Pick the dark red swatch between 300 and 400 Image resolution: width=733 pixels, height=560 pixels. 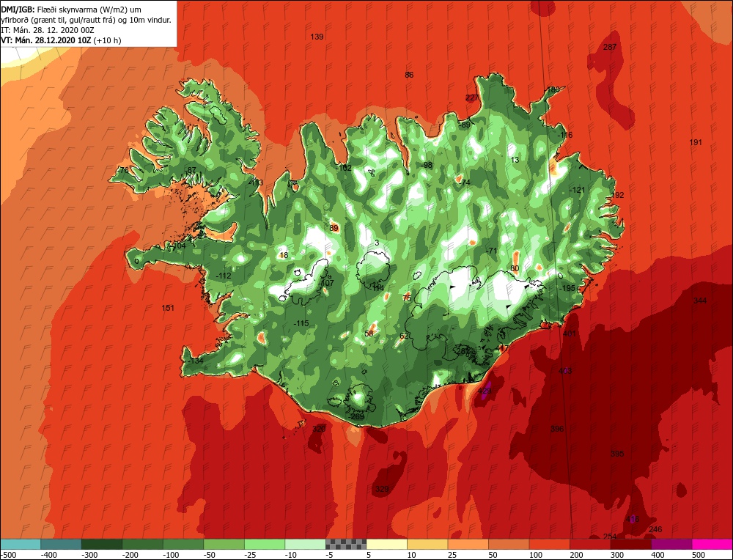630,544
